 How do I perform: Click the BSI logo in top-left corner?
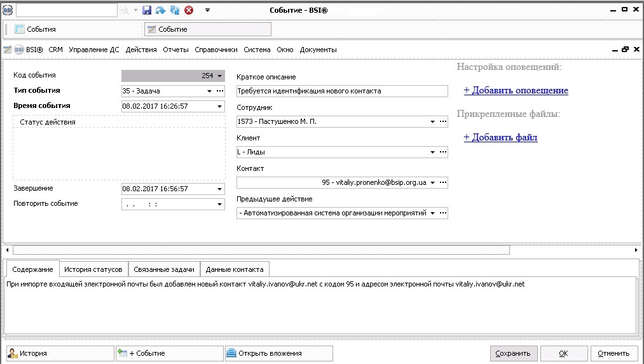(x=8, y=10)
